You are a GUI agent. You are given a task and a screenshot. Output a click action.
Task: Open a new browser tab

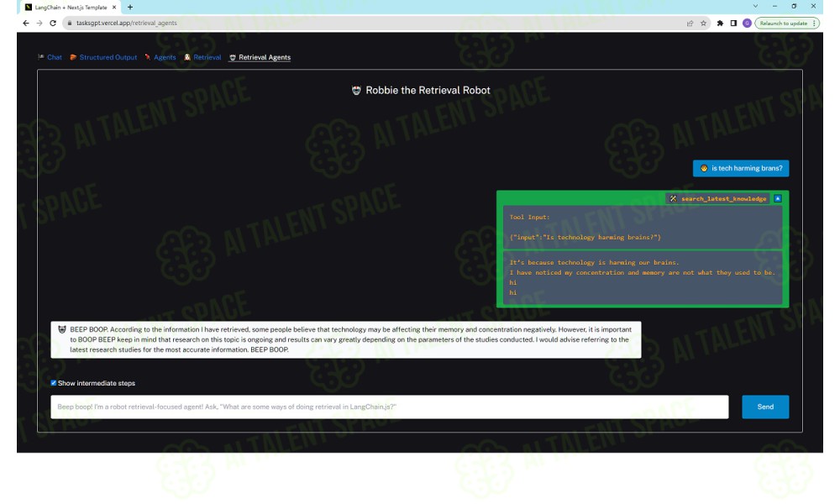pos(129,7)
